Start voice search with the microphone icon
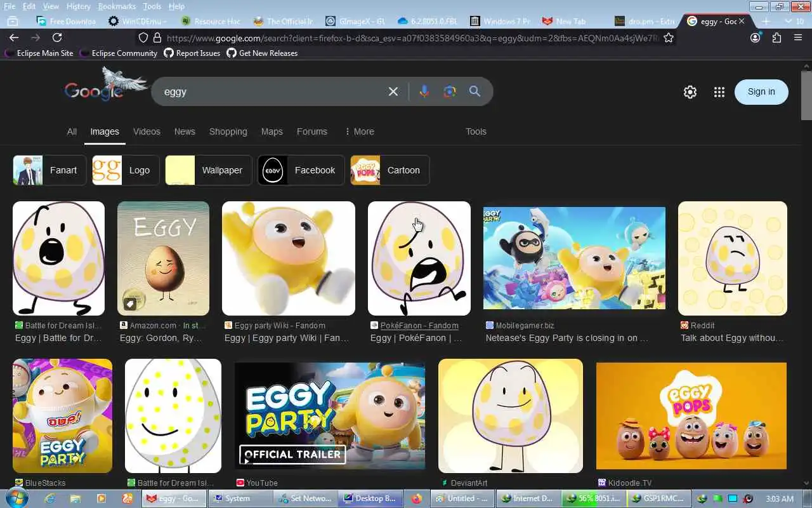The image size is (812, 508). [x=424, y=91]
